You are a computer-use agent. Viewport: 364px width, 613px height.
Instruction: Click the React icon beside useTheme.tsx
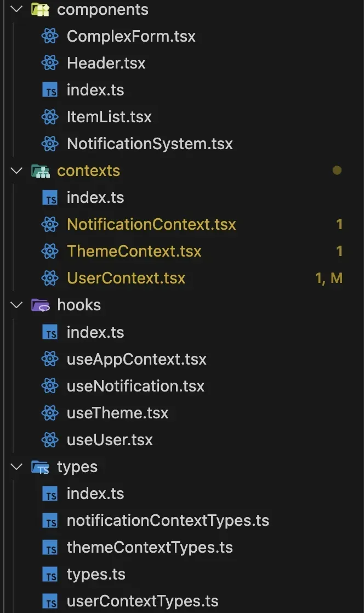pyautogui.click(x=50, y=413)
